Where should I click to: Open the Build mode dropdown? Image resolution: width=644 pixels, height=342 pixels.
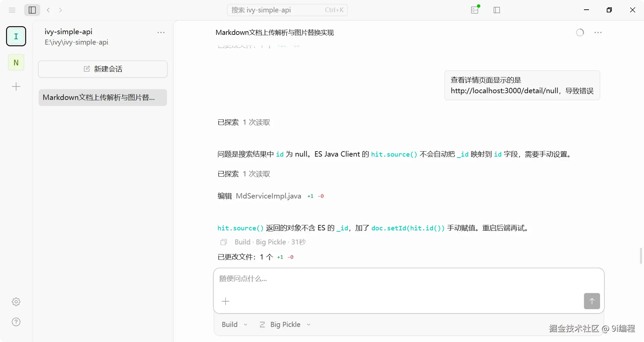coord(234,325)
